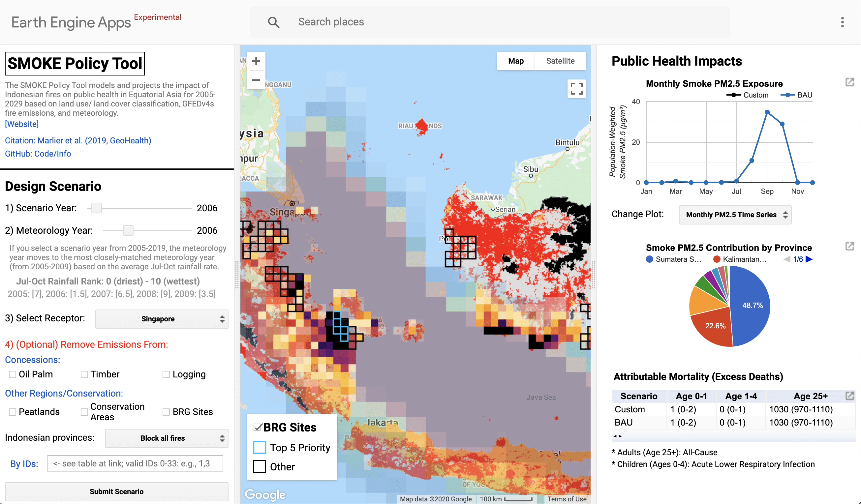Image resolution: width=861 pixels, height=504 pixels.
Task: Click the September peak data point
Action: (767, 112)
